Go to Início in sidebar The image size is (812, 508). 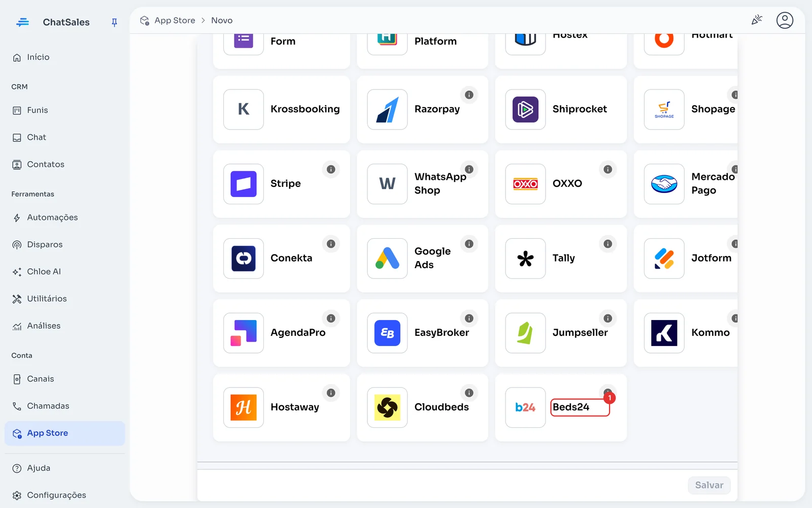point(64,57)
